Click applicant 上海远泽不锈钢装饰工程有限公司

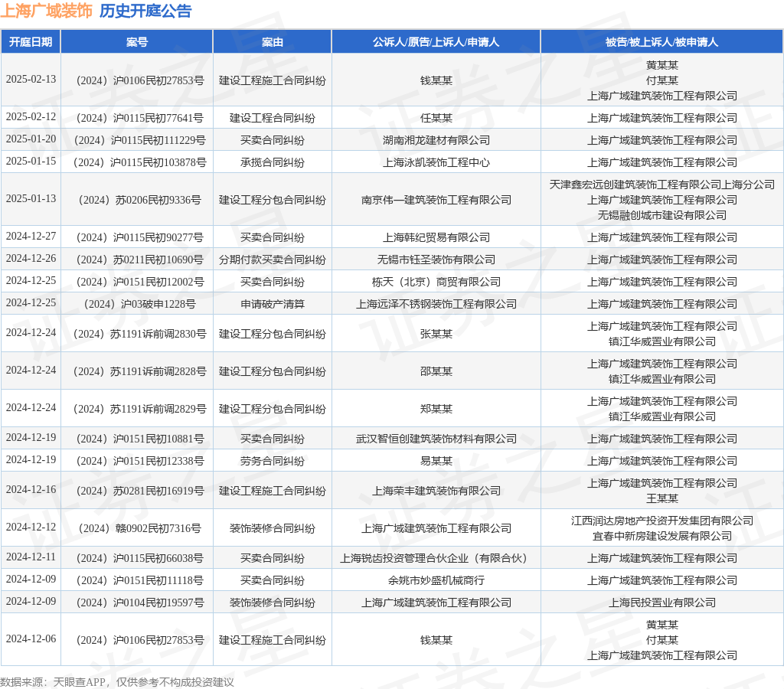(x=436, y=304)
